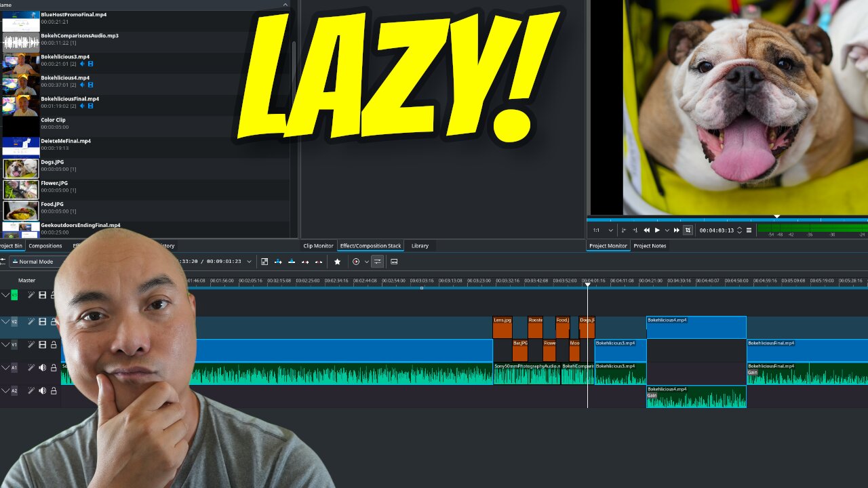Select BokehComparisonsAudio.mp3 bin clip
The height and width of the screenshot is (488, 868).
[x=145, y=42]
